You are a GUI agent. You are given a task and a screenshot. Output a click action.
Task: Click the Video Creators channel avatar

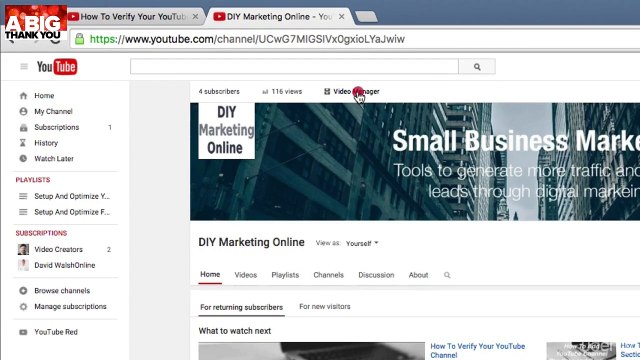tap(23, 249)
